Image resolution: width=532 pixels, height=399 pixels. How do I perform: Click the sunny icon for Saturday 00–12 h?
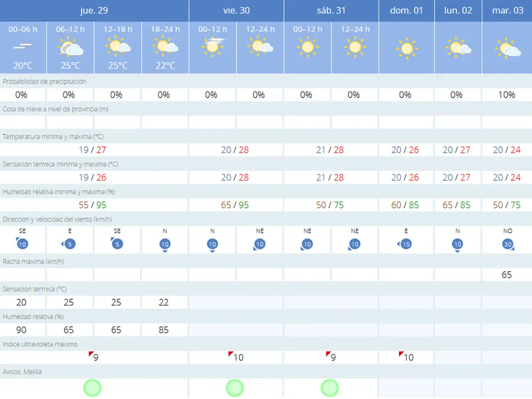click(x=308, y=47)
